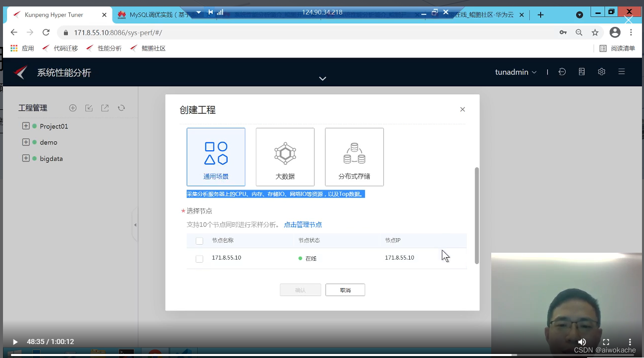Refresh the project list
Viewport: 644px width, 358px height.
121,107
